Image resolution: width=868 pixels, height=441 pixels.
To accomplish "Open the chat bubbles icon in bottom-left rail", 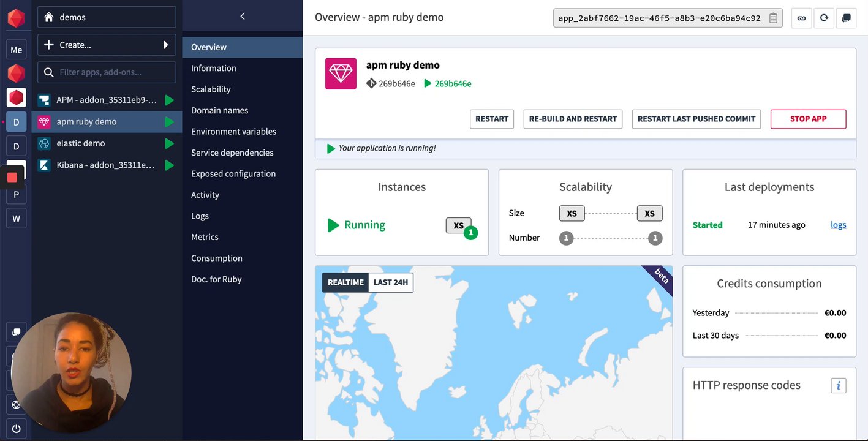I will point(16,332).
